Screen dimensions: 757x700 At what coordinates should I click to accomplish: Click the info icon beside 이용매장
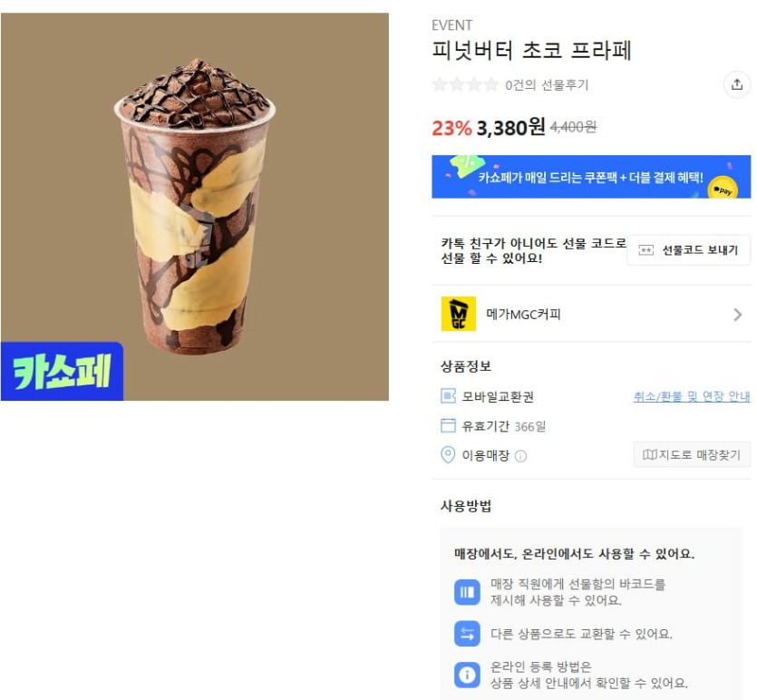(520, 456)
